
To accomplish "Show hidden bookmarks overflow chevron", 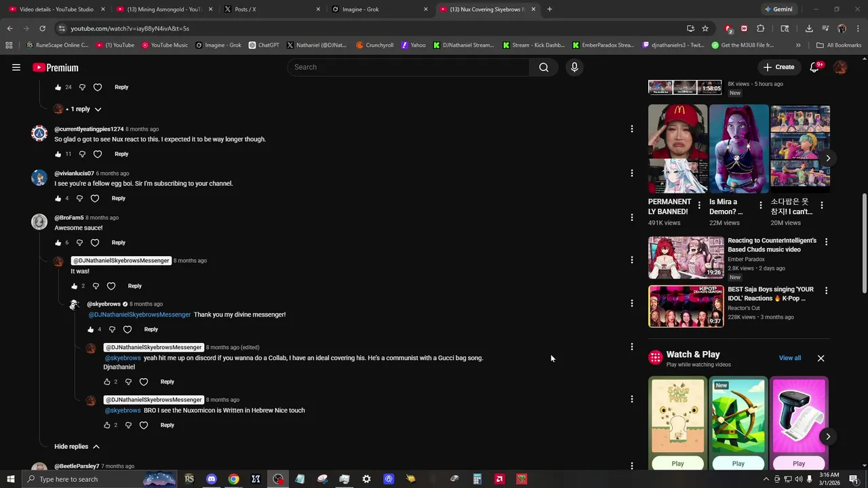I will [798, 45].
